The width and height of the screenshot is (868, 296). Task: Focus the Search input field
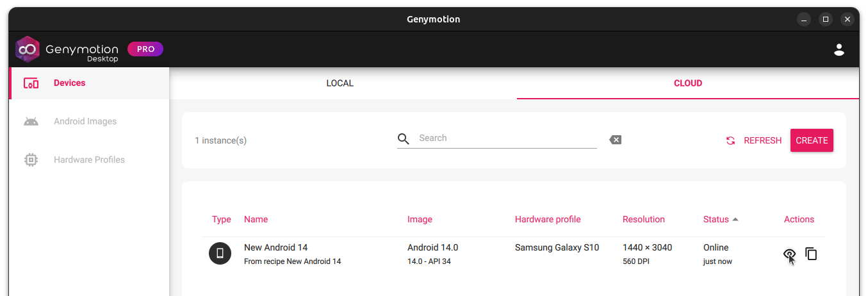point(506,138)
